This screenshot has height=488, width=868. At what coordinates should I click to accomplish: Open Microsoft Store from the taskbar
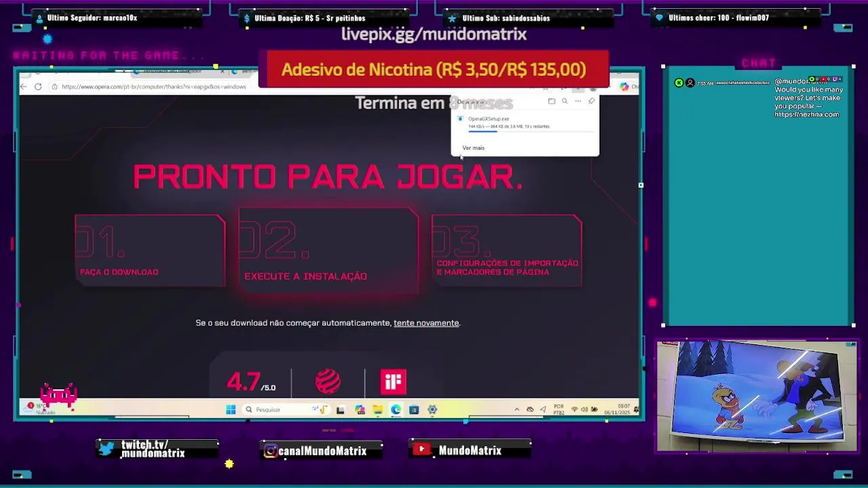(x=414, y=409)
